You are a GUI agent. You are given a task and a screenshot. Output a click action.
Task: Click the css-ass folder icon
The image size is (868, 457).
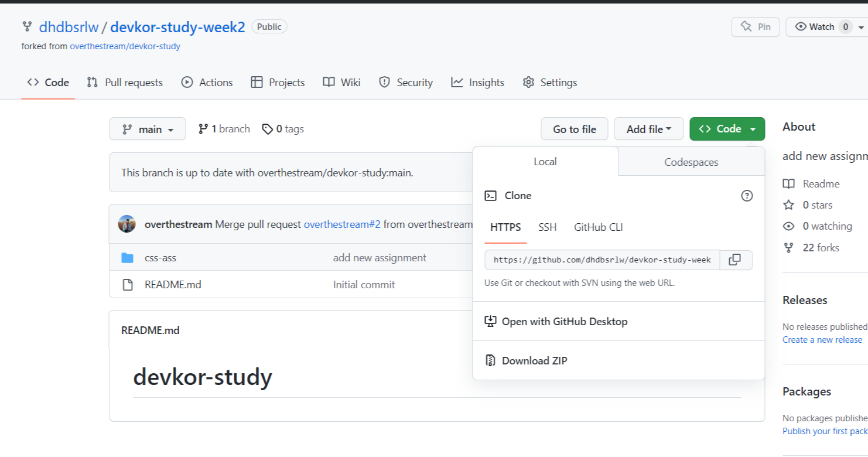127,258
